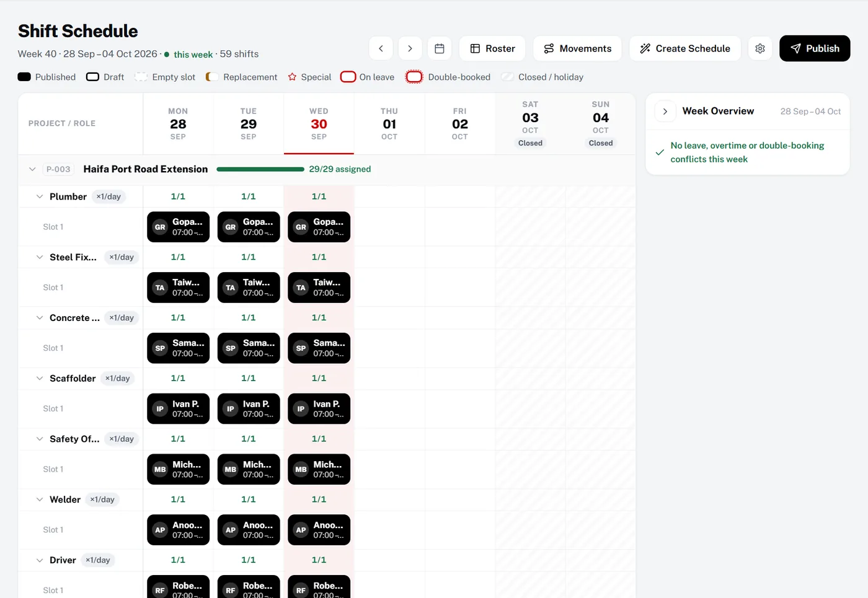Click Plumber ×1/day badge

pos(108,196)
